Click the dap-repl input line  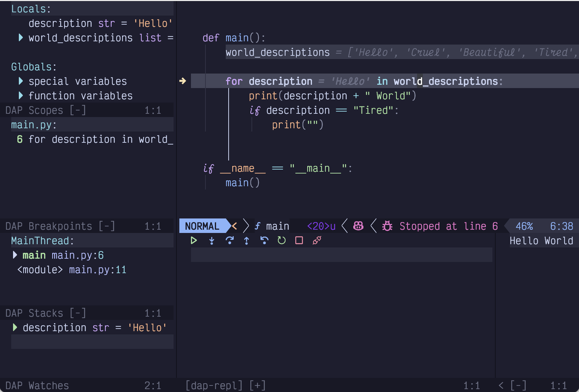[x=341, y=255]
